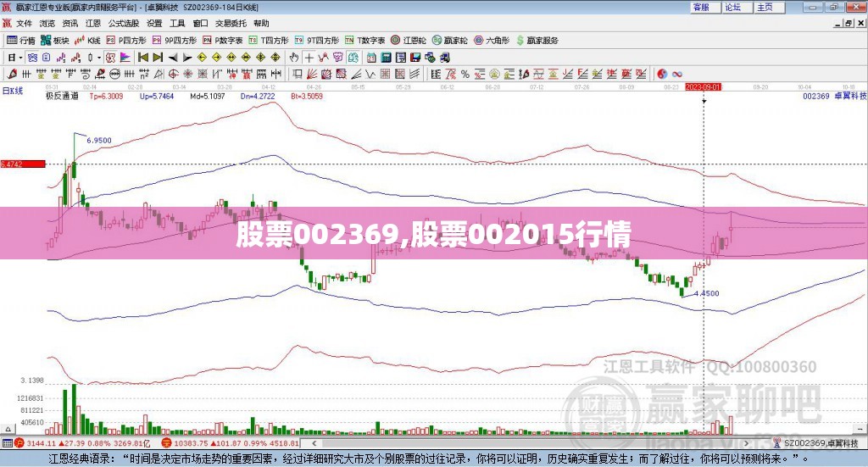Image resolution: width=868 pixels, height=467 pixels.
Task: Click the 002369 卓翼科技 stock label
Action: pos(835,96)
